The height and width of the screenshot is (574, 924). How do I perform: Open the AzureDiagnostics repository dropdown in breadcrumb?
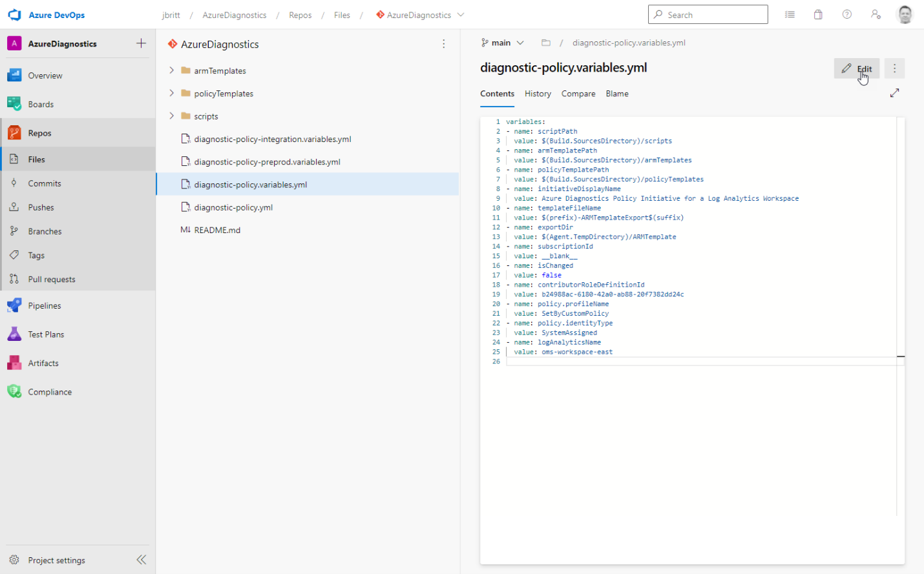click(420, 15)
